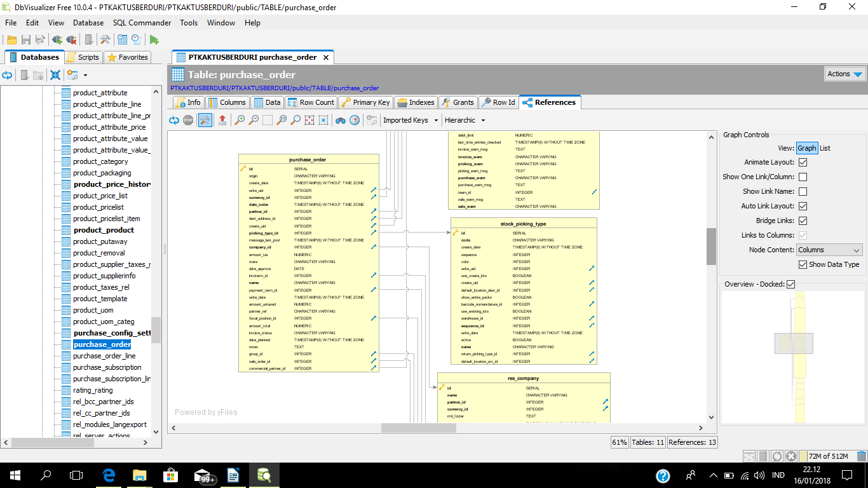Image resolution: width=868 pixels, height=488 pixels.
Task: Click the clock-and-script icon in the main toolbar
Action: coord(136,39)
